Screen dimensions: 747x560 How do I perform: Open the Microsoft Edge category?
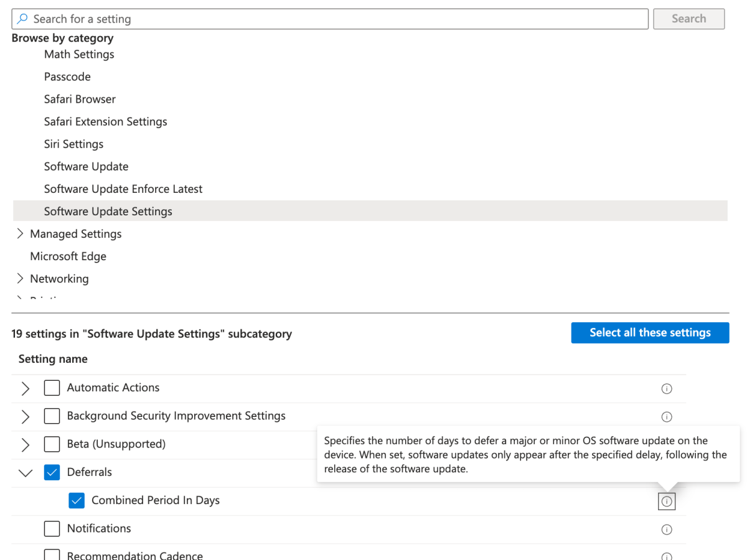coord(68,256)
